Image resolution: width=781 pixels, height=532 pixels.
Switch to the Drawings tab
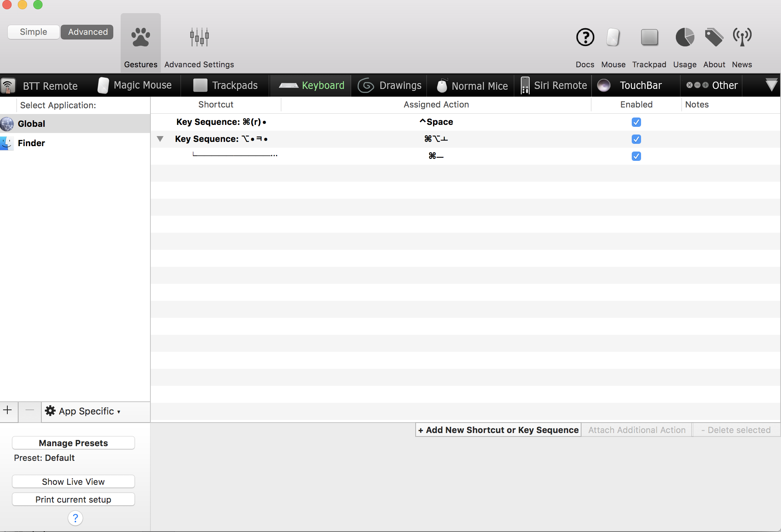(390, 85)
